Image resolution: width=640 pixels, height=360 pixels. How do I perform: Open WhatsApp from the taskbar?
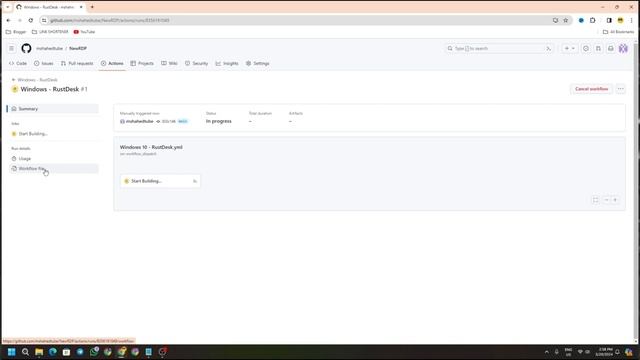coord(94,352)
